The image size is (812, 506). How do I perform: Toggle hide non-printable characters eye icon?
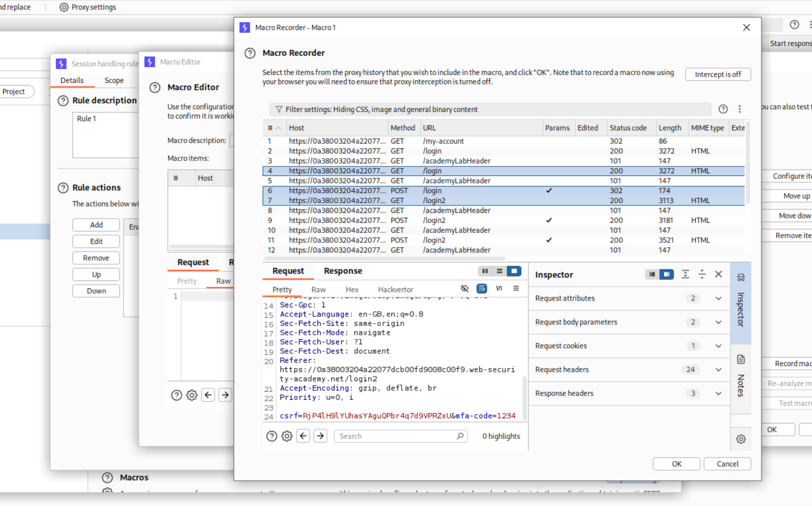coord(464,288)
